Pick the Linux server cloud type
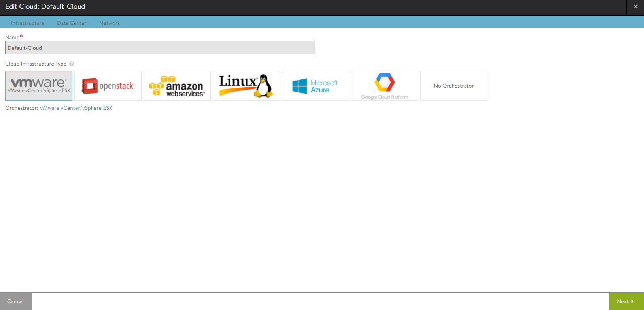Screen dimensions: 644x310 click(246, 86)
